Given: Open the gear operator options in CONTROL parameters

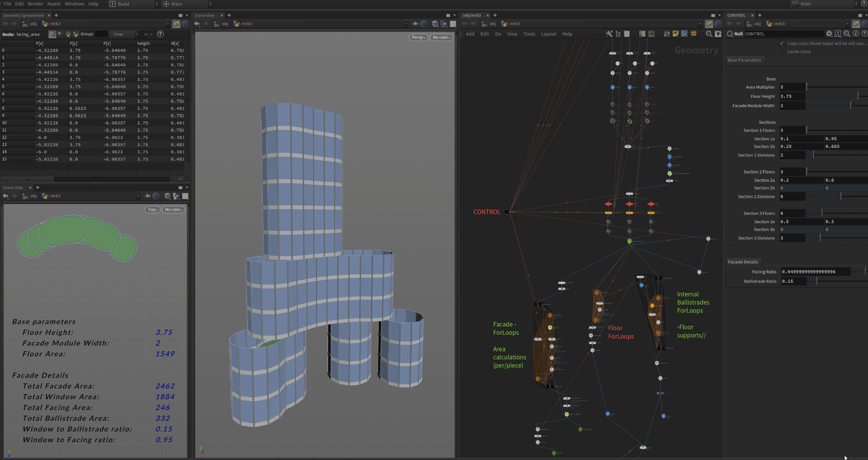Looking at the screenshot, I should [829, 34].
